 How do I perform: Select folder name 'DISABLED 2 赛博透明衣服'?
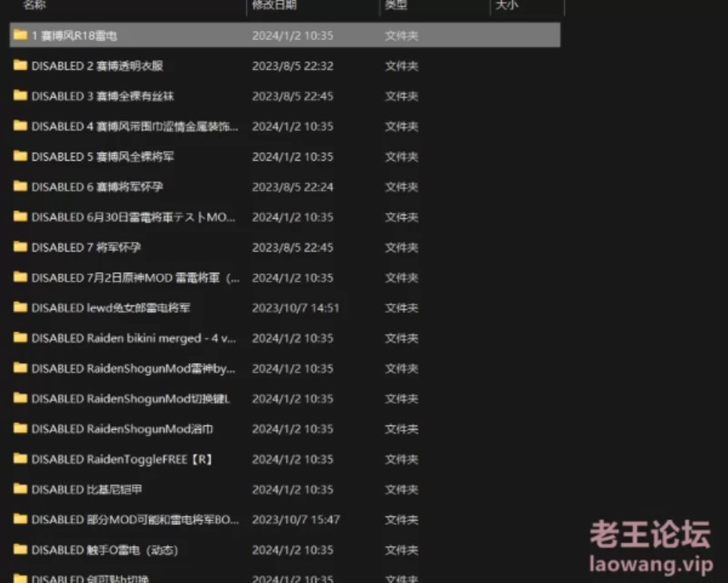pyautogui.click(x=98, y=66)
